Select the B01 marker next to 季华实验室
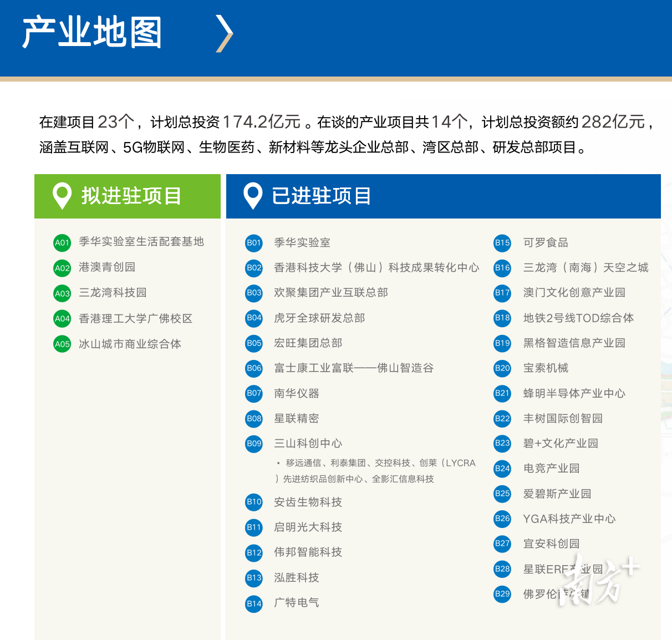 tap(253, 243)
